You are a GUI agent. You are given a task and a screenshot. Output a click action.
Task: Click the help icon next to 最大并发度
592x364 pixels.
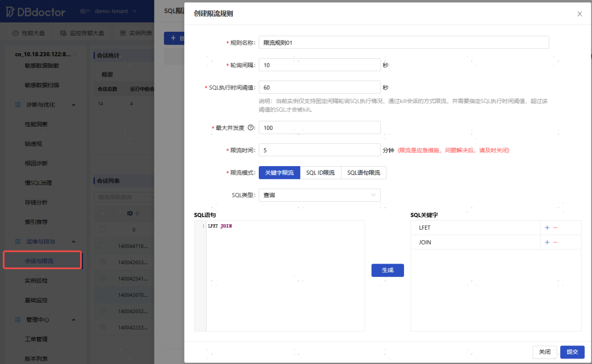click(251, 128)
